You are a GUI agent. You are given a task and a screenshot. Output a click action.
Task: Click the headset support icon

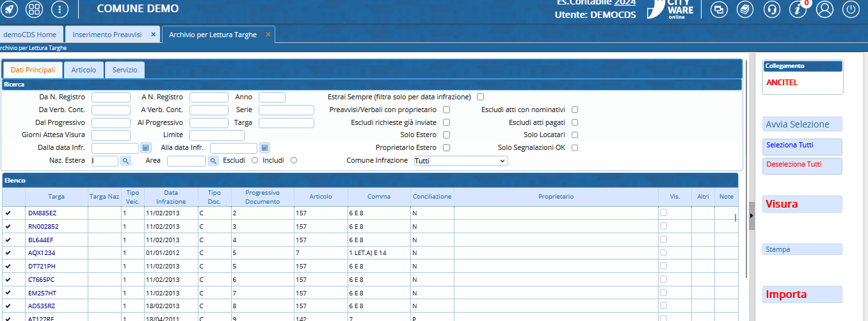[772, 9]
